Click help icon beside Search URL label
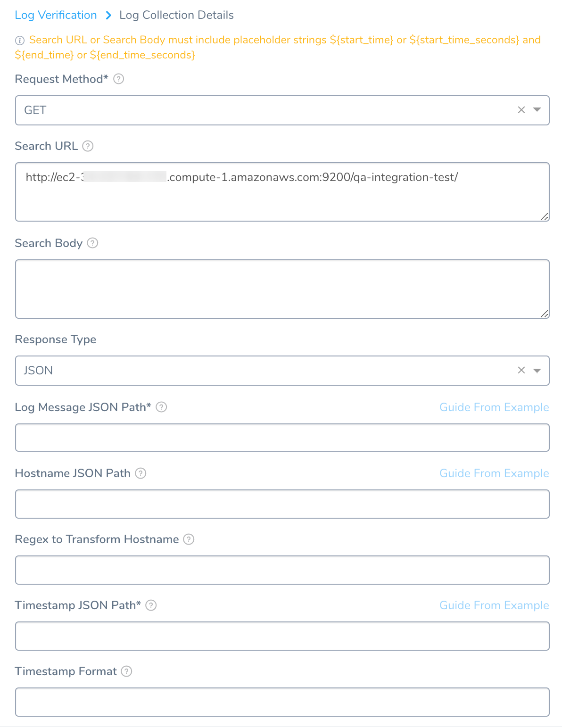 (88, 146)
